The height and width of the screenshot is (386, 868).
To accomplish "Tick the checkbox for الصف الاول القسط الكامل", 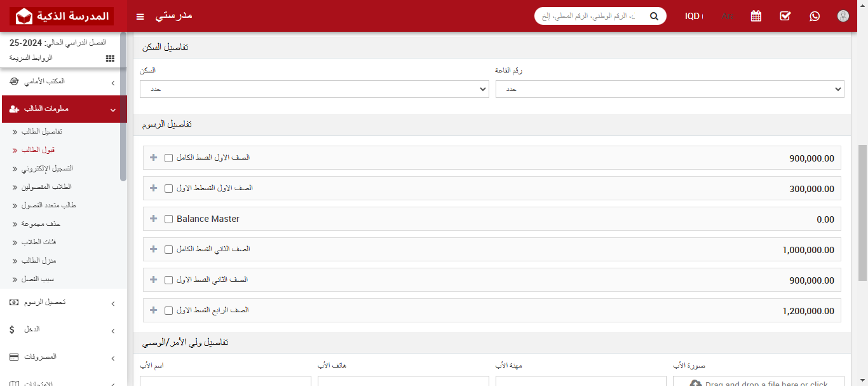I will (x=168, y=158).
